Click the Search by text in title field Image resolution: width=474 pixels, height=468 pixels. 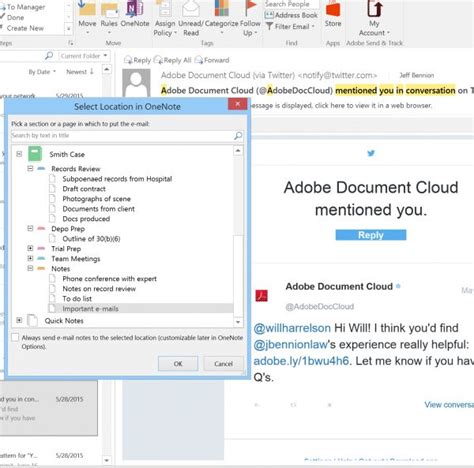click(x=122, y=135)
